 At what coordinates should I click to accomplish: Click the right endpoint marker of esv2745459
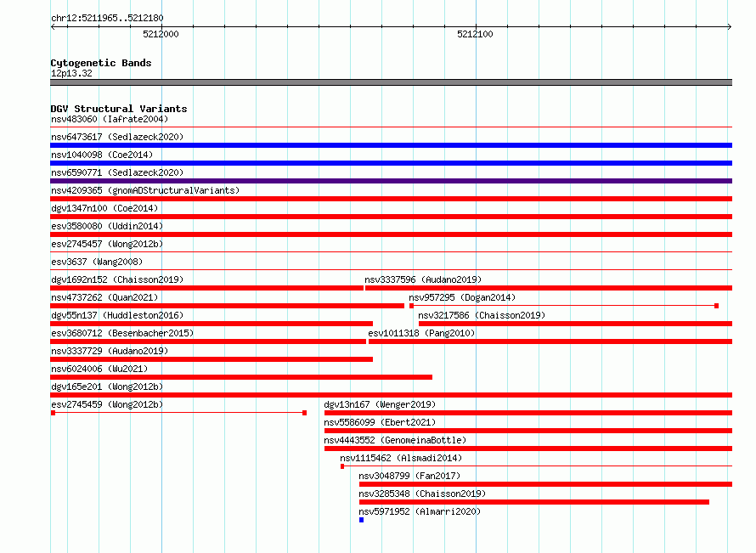304,413
